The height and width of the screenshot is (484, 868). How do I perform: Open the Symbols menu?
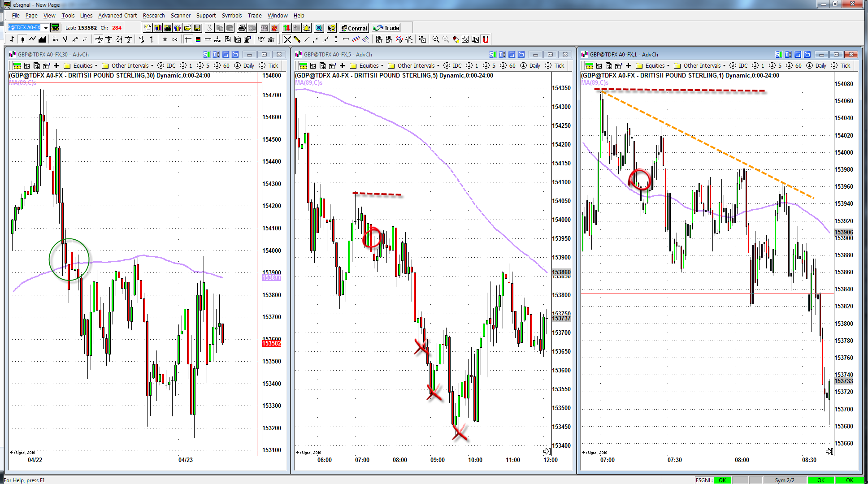(x=232, y=16)
